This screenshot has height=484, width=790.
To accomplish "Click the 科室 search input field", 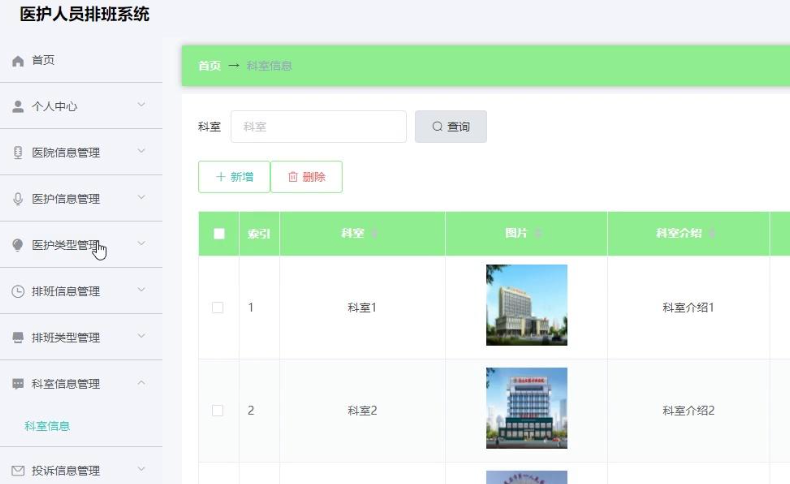I will [x=318, y=127].
